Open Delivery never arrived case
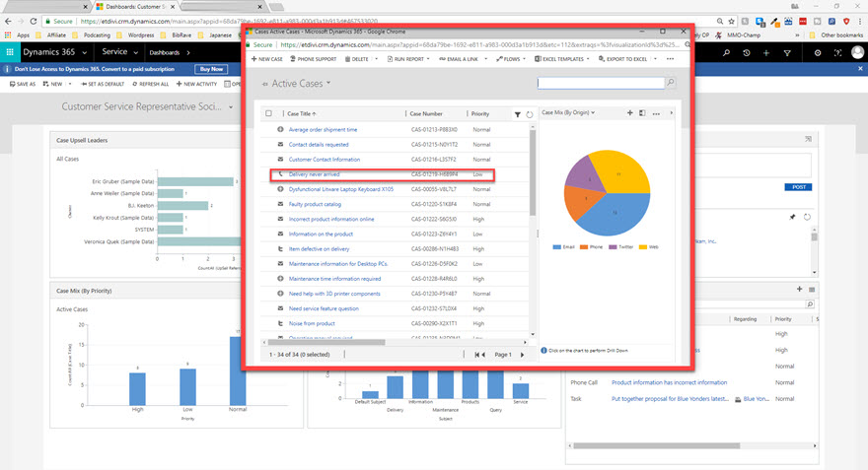The image size is (868, 470). (x=314, y=174)
